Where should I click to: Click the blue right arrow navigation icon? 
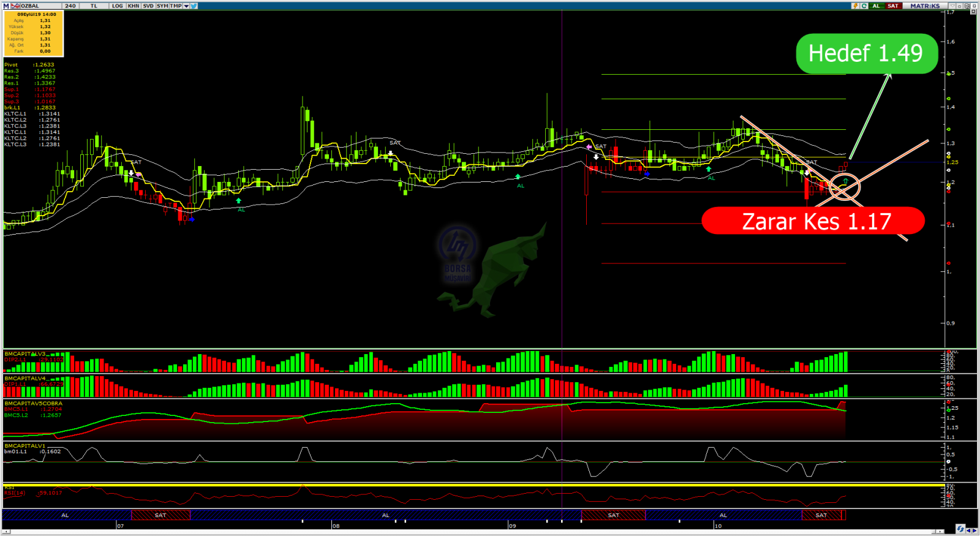(974, 530)
